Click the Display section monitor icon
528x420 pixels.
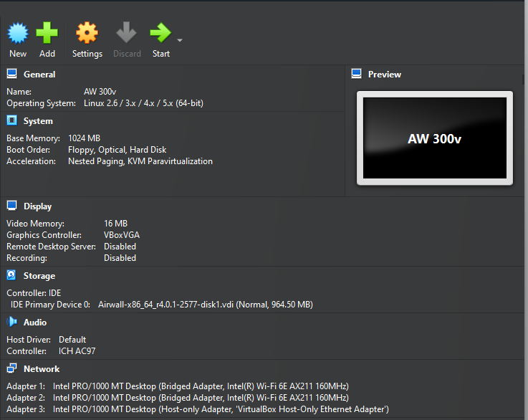[11, 206]
